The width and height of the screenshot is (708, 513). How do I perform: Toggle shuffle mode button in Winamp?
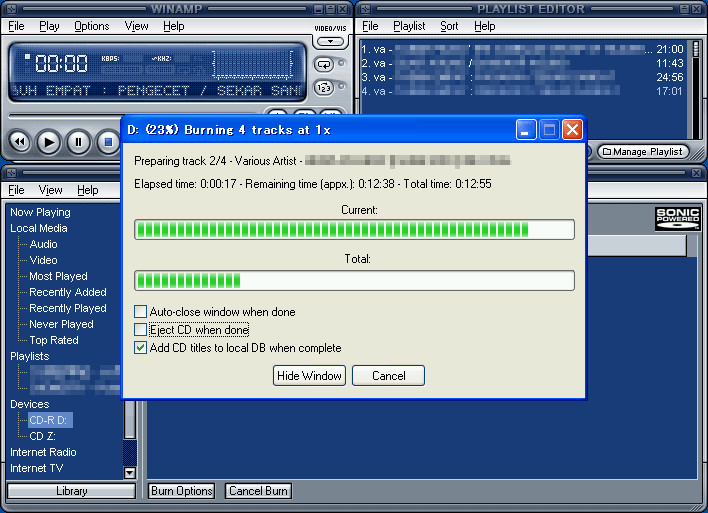click(324, 87)
